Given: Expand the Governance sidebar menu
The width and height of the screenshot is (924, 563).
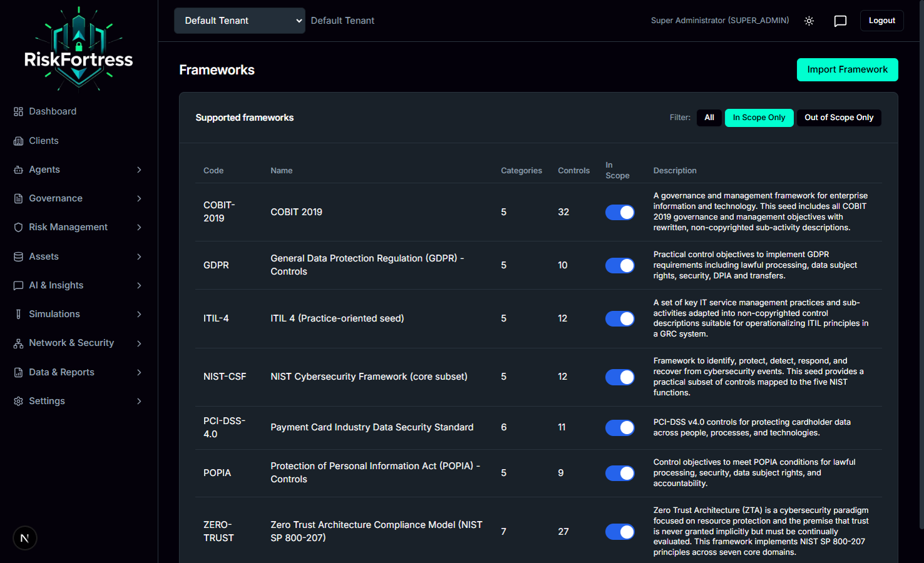Looking at the screenshot, I should pyautogui.click(x=76, y=198).
